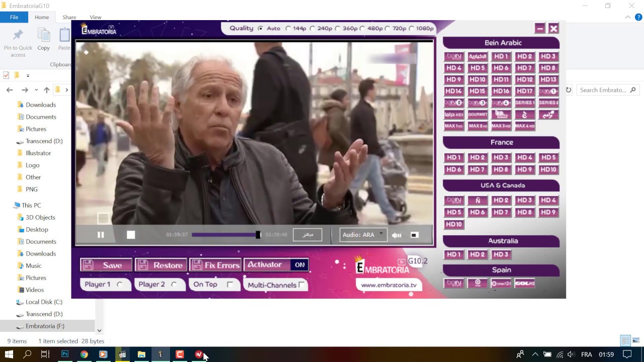This screenshot has width=644, height=362.
Task: Open Spain GOL HD channel icon
Action: (x=525, y=284)
